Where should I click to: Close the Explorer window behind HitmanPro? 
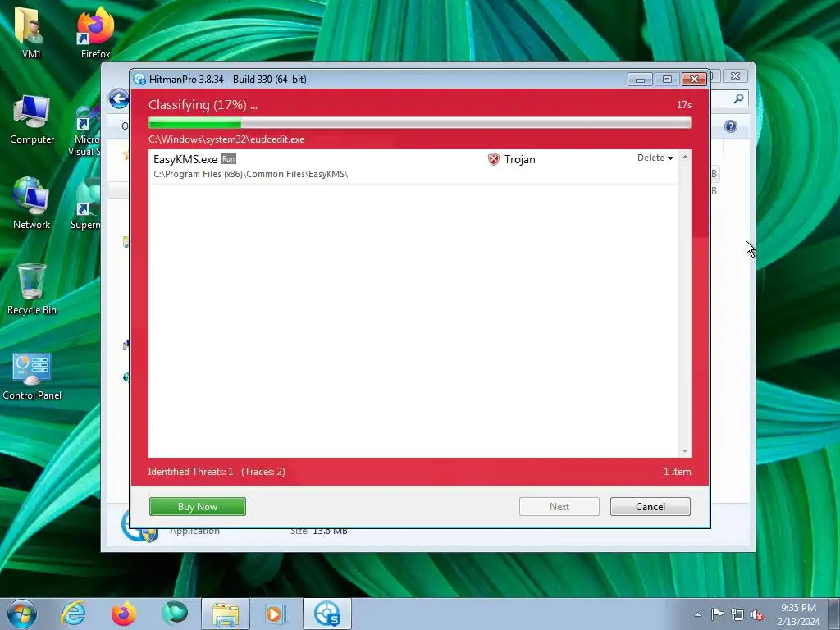pyautogui.click(x=736, y=76)
